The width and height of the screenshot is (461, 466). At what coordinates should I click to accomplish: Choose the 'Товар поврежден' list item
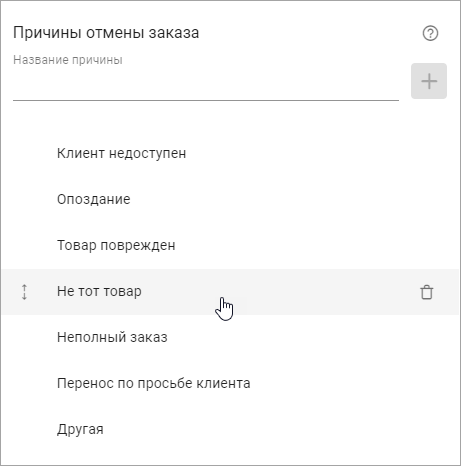coord(116,245)
